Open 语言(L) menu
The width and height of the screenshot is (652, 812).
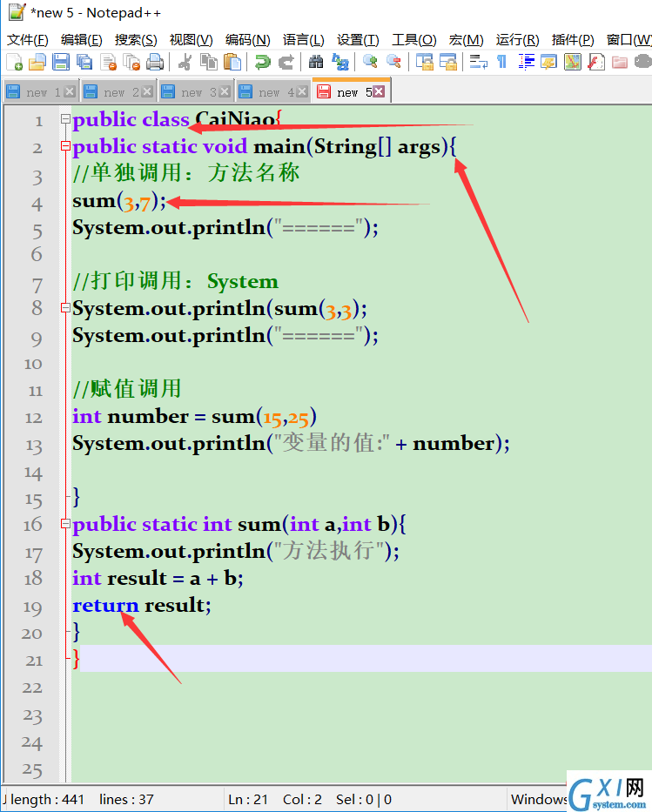click(304, 40)
